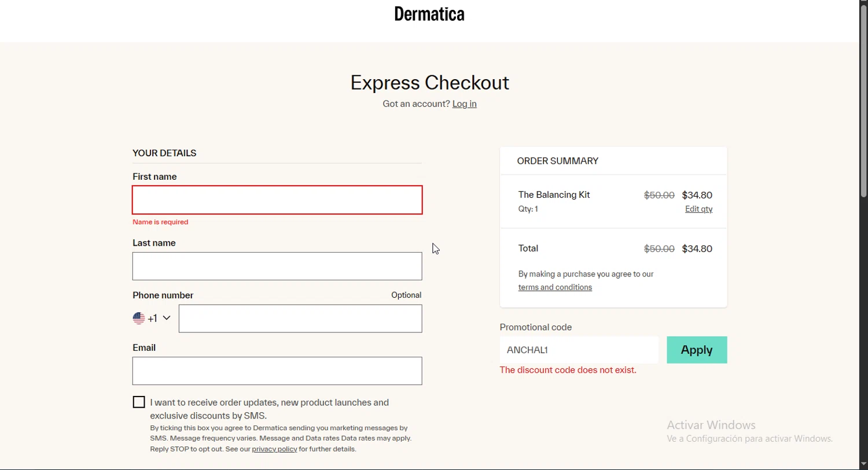Image resolution: width=868 pixels, height=470 pixels.
Task: Click the page scrollbar thumb
Action: 863,101
